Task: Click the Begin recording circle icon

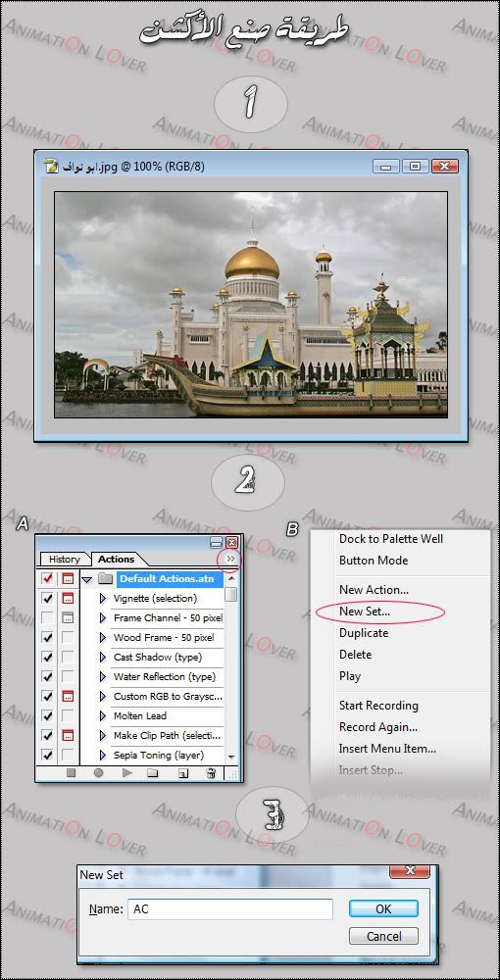Action: [99, 773]
